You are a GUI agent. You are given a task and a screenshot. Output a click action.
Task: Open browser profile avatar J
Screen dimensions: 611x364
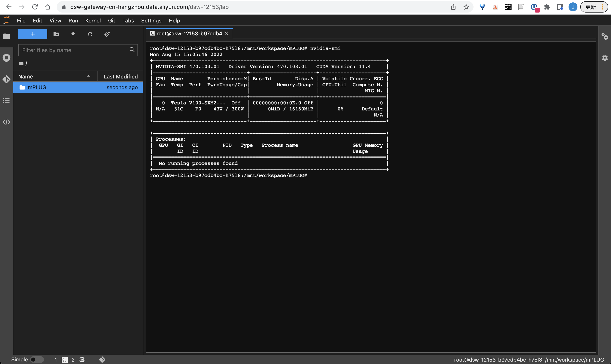pos(573,7)
